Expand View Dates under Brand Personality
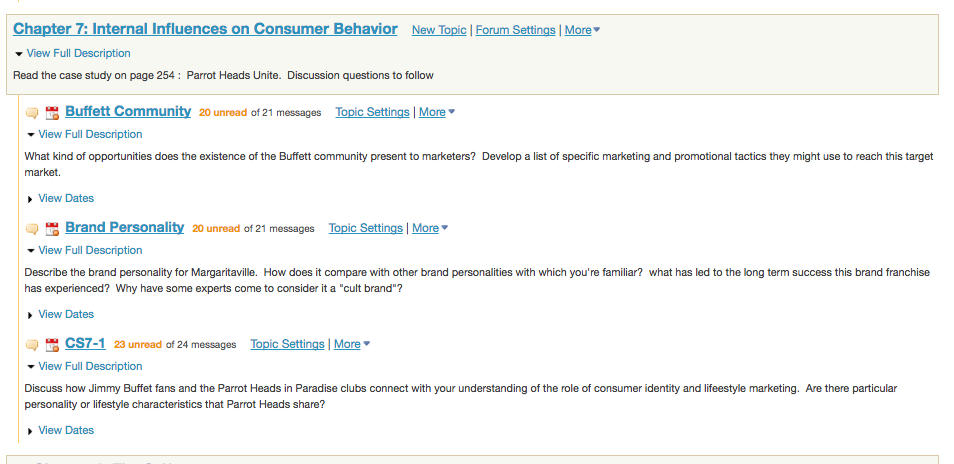The height and width of the screenshot is (464, 954). pyautogui.click(x=60, y=314)
